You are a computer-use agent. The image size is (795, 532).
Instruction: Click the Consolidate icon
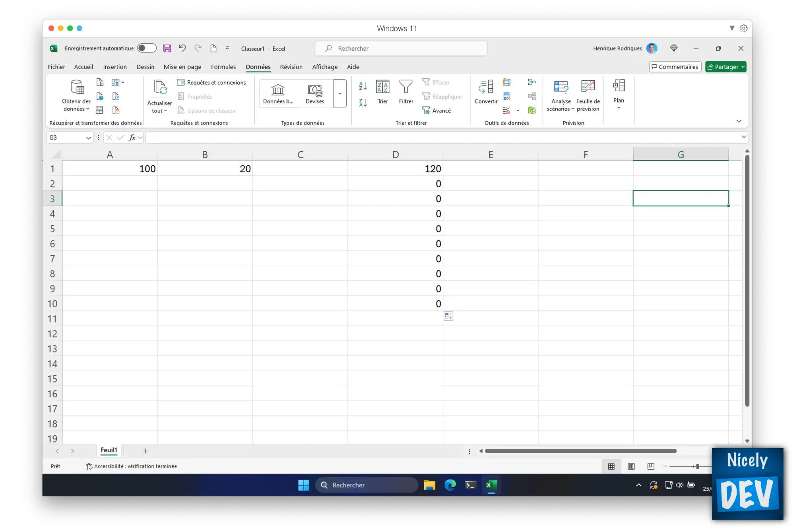tap(531, 82)
